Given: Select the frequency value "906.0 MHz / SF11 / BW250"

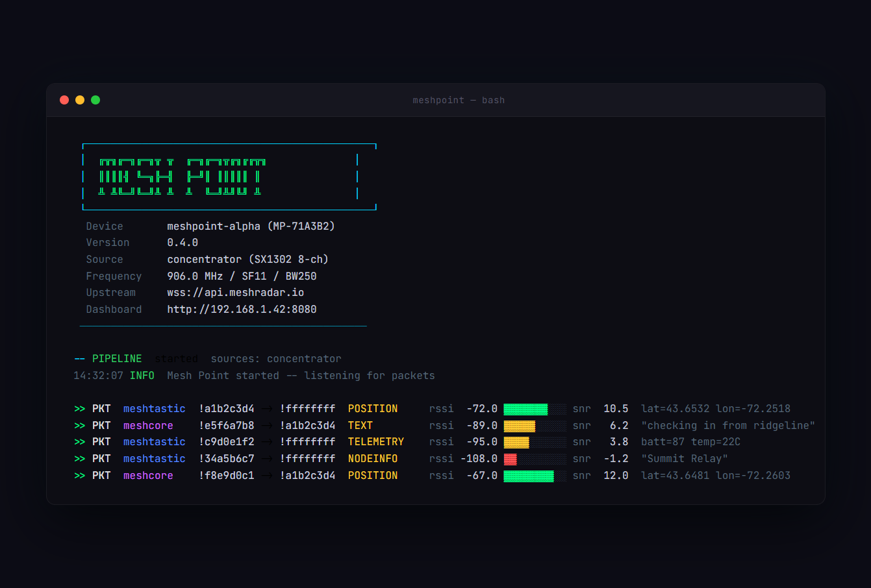Looking at the screenshot, I should click(242, 276).
